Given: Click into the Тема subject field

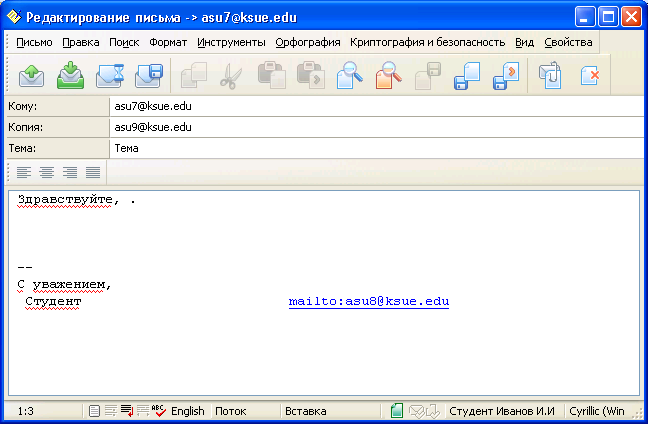Looking at the screenshot, I should pos(376,148).
